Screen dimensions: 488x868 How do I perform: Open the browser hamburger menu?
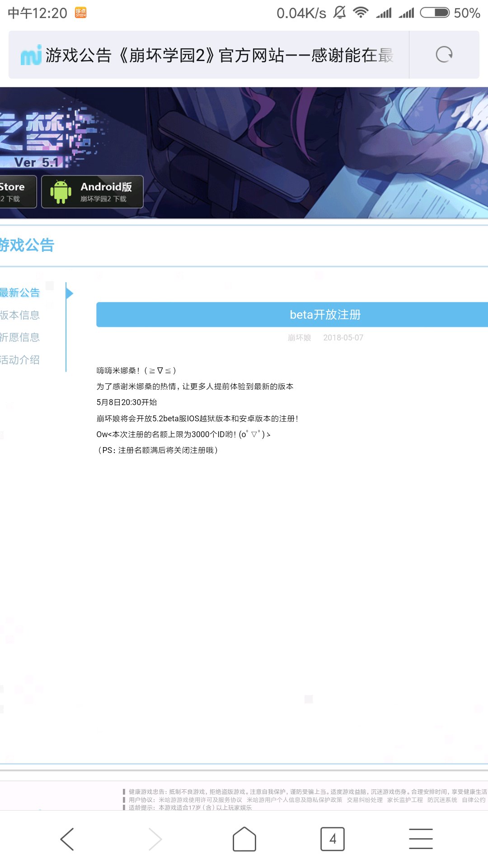[x=421, y=839]
